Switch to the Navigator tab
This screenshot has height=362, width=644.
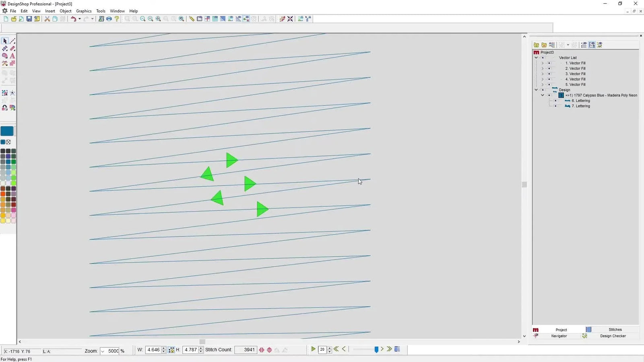point(559,336)
